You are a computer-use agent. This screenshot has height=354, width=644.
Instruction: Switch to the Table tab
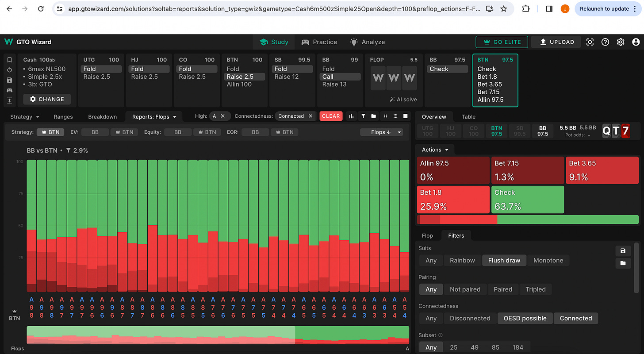468,117
